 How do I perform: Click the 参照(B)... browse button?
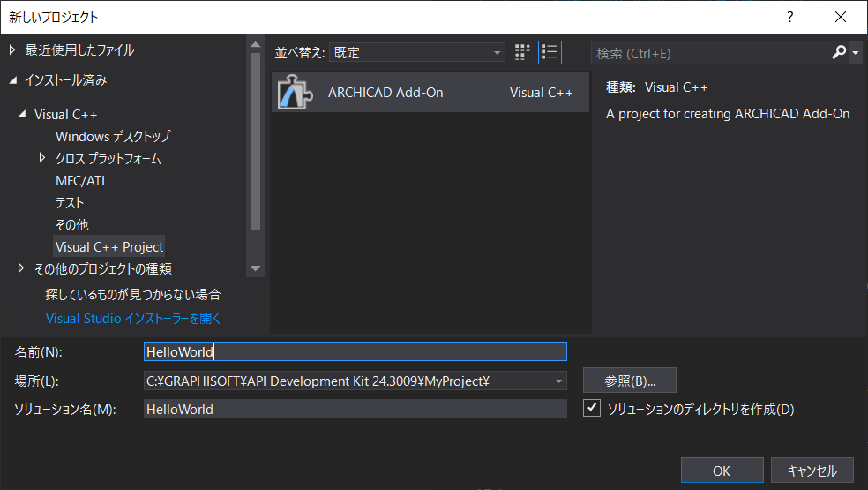pyautogui.click(x=630, y=381)
